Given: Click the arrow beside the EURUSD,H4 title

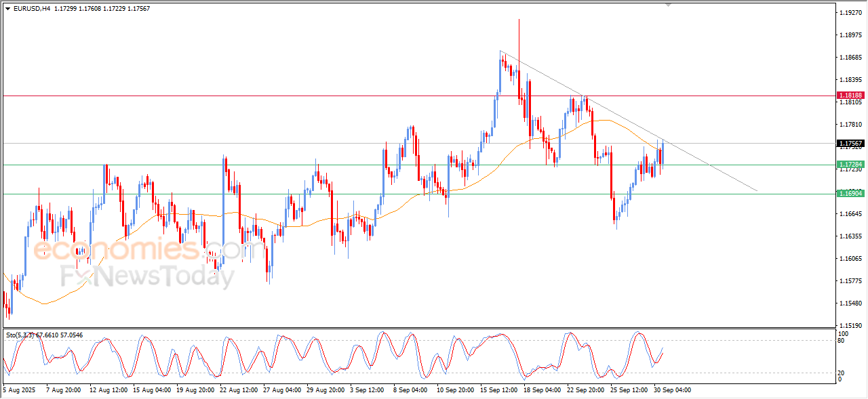Looking at the screenshot, I should point(7,9).
